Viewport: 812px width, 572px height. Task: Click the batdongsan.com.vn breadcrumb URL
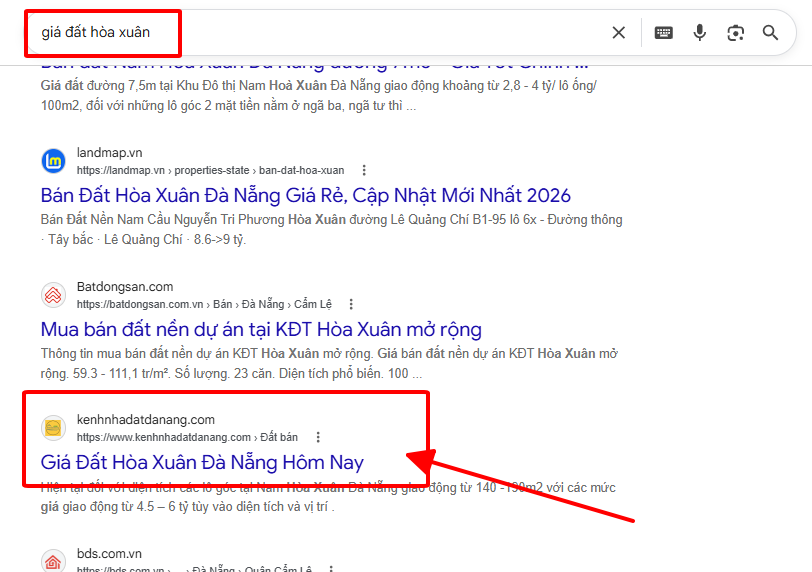pos(204,304)
